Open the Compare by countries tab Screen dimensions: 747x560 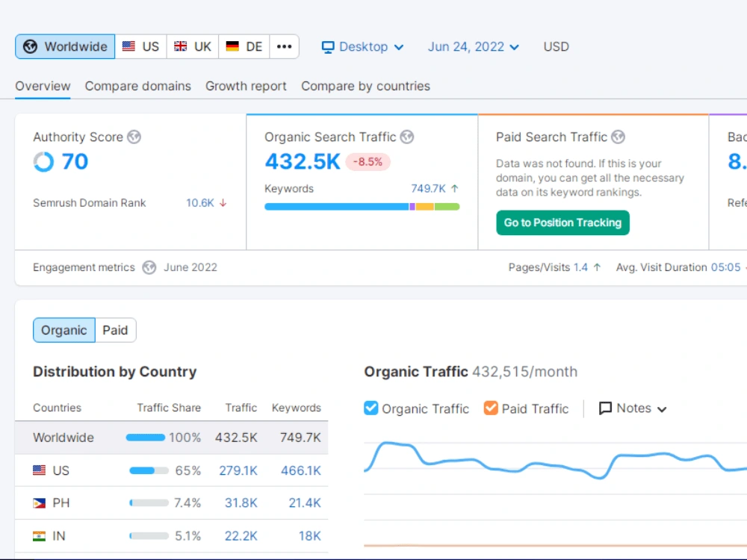[365, 86]
